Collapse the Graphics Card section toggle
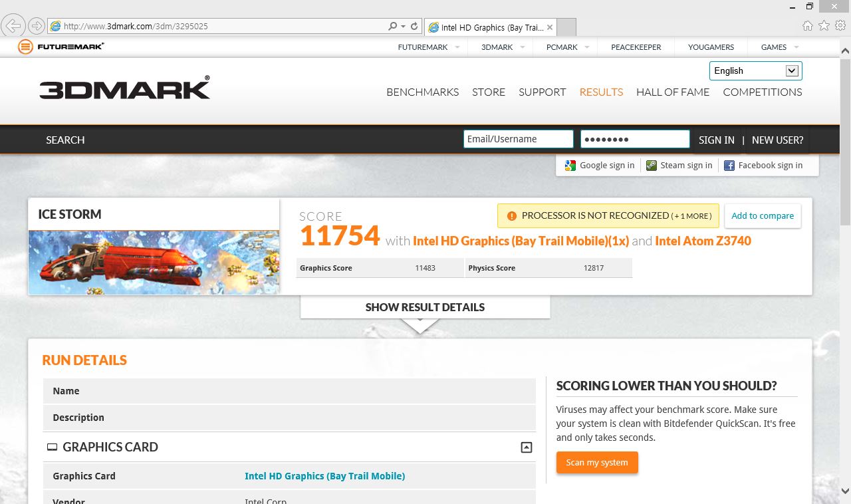This screenshot has height=504, width=851. pyautogui.click(x=527, y=447)
